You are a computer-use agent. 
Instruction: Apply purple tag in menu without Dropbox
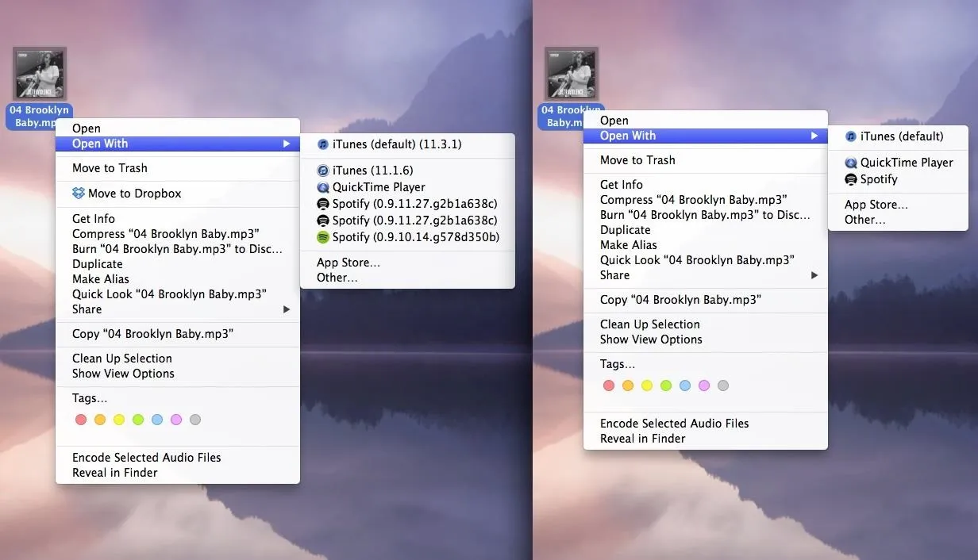pos(704,385)
